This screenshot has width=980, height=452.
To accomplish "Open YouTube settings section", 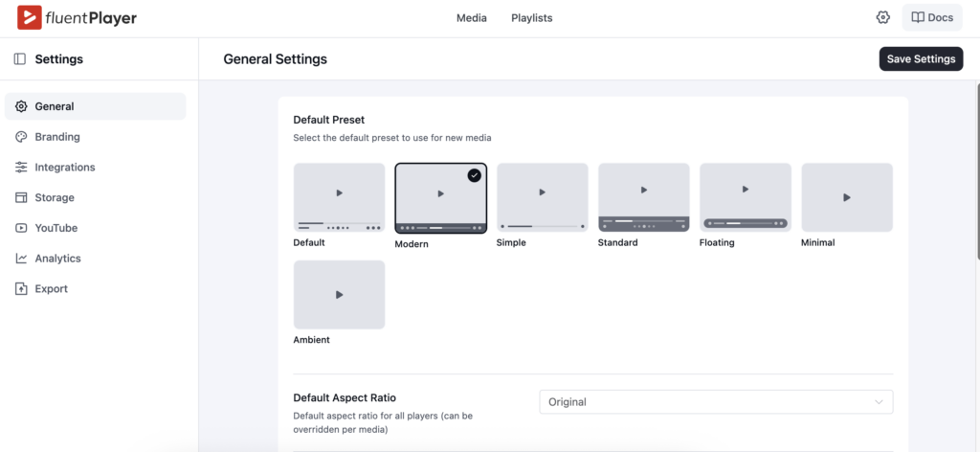I will 95,228.
